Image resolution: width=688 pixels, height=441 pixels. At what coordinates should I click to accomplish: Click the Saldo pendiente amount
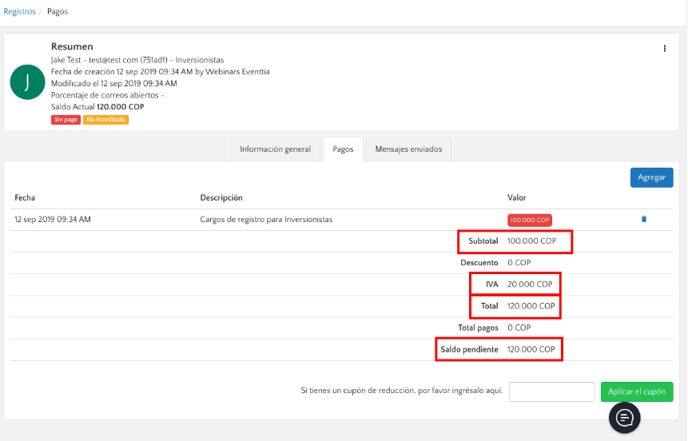pyautogui.click(x=530, y=349)
